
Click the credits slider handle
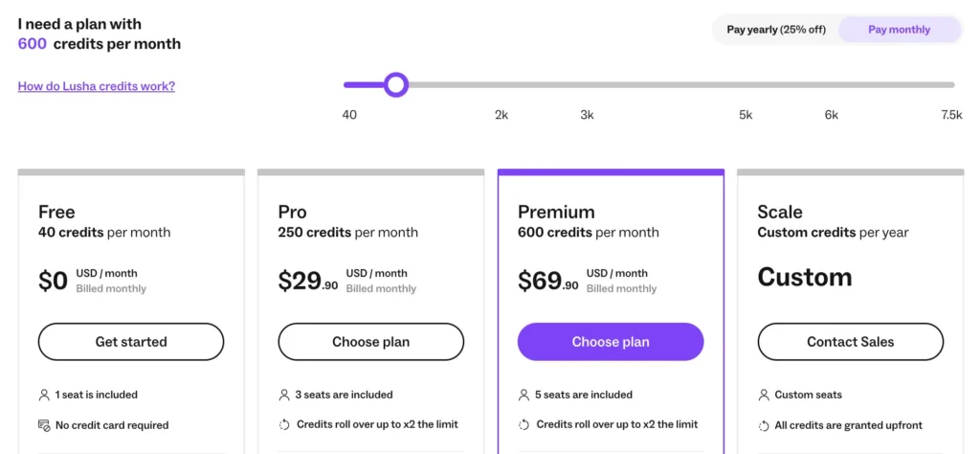[396, 85]
